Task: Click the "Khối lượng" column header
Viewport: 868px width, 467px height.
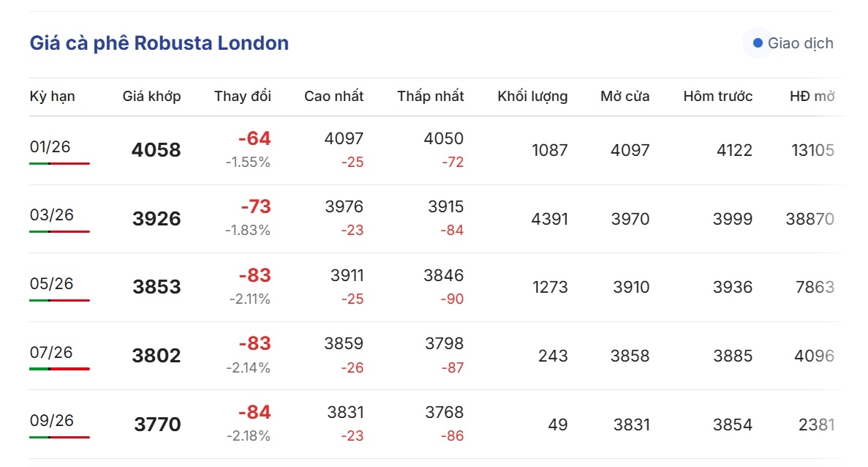Action: point(532,96)
